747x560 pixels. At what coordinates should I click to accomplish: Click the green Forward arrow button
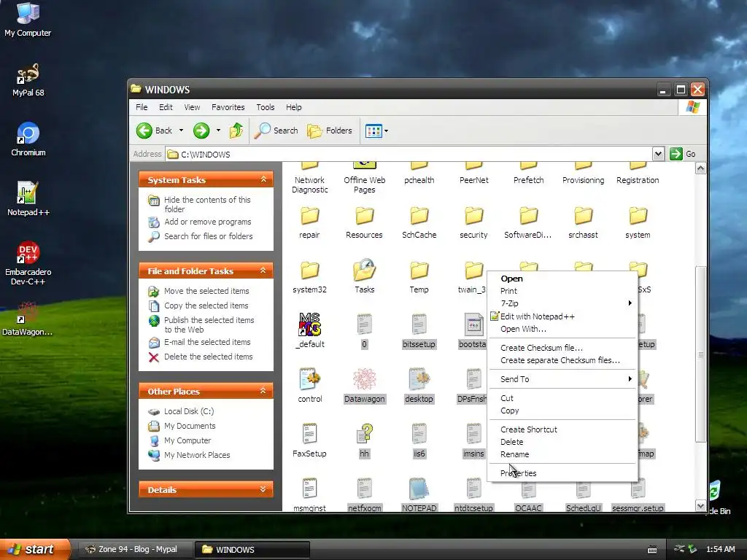pos(201,131)
